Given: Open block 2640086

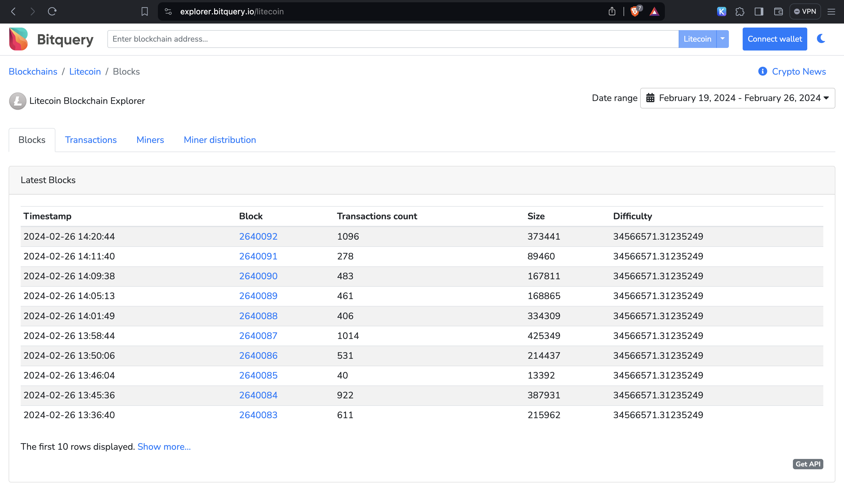Looking at the screenshot, I should click(258, 356).
